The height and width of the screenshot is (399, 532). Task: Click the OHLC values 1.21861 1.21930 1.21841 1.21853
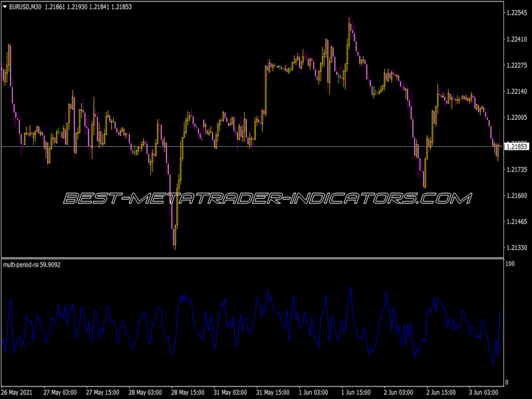click(88, 7)
